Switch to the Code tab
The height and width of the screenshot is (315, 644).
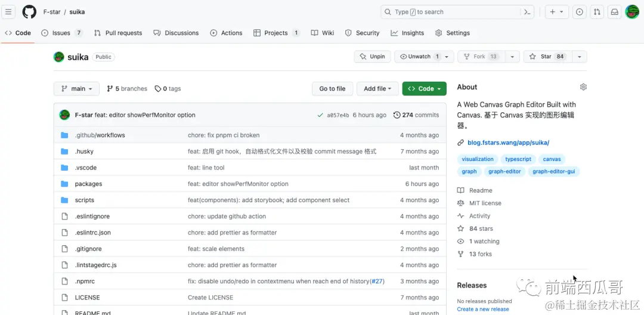(x=18, y=33)
